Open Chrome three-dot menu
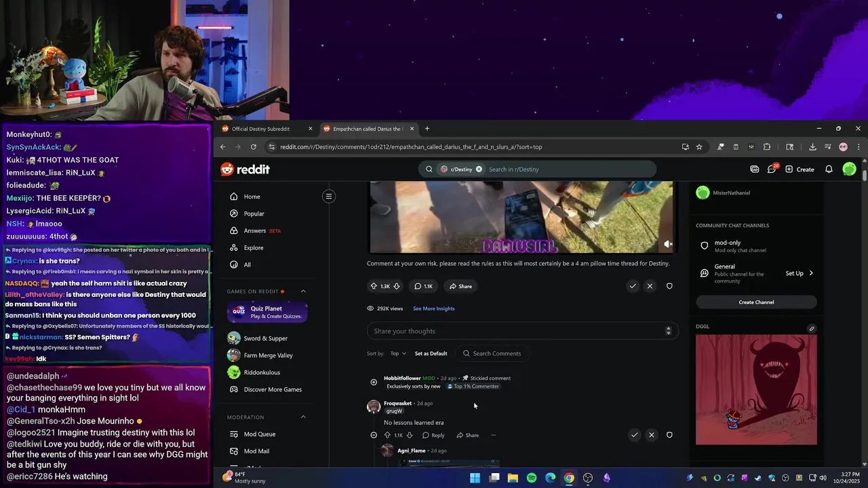 859,146
